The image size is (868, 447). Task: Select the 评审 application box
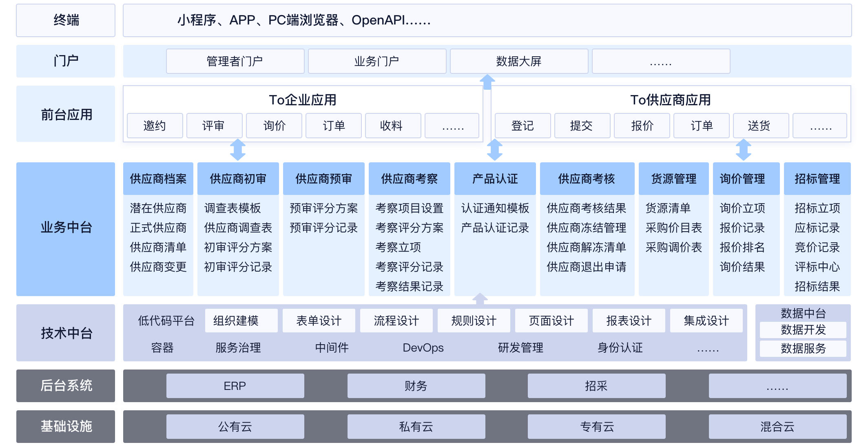point(214,126)
